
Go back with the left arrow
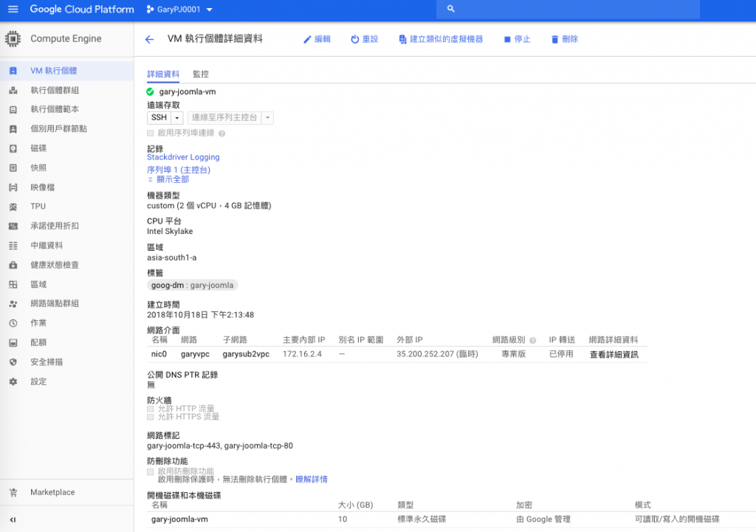[x=149, y=40]
